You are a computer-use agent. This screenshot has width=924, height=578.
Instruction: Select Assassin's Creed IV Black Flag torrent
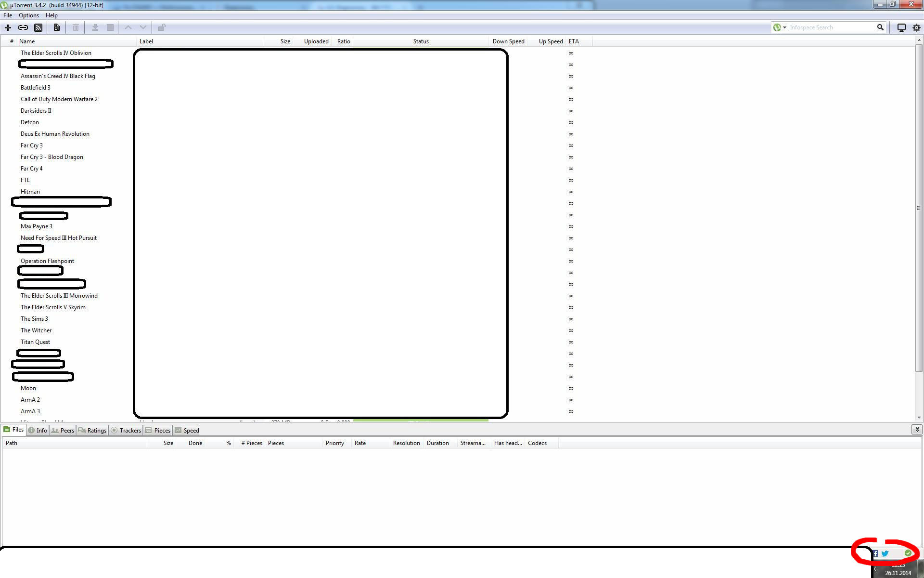pos(58,76)
